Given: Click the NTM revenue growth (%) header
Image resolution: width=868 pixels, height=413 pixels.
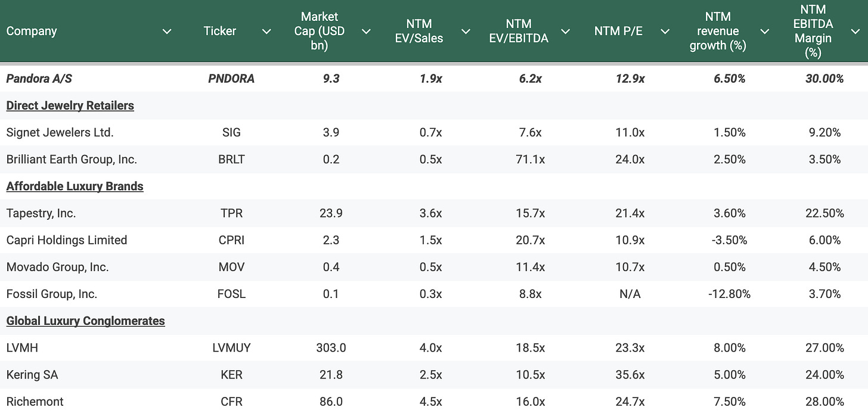Looking at the screenshot, I should coord(718,31).
